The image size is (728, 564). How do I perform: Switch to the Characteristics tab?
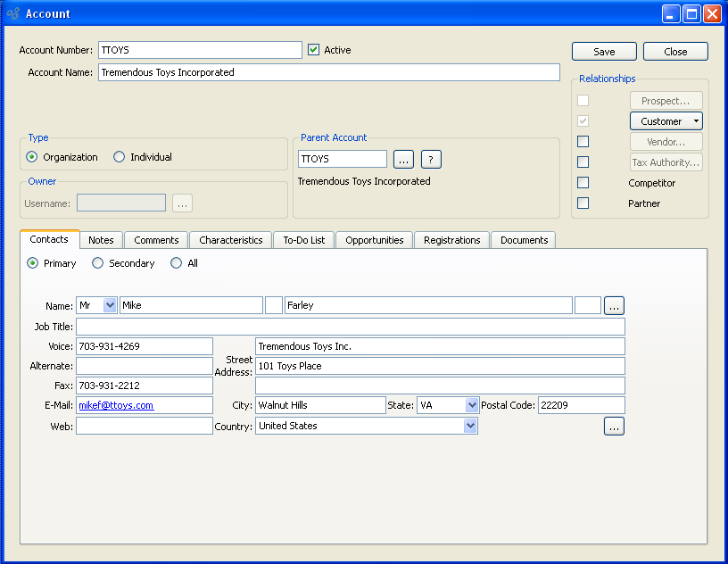tap(230, 240)
